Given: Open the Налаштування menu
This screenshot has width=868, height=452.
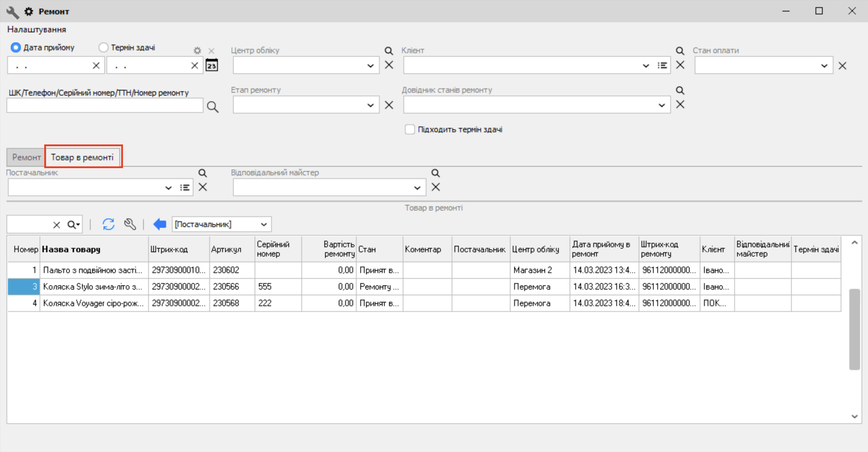Looking at the screenshot, I should click(37, 29).
